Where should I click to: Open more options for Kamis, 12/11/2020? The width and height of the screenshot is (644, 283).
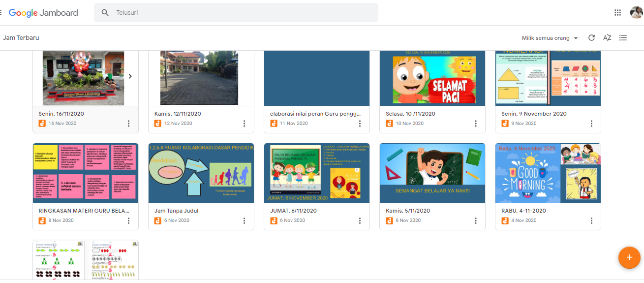click(x=244, y=124)
